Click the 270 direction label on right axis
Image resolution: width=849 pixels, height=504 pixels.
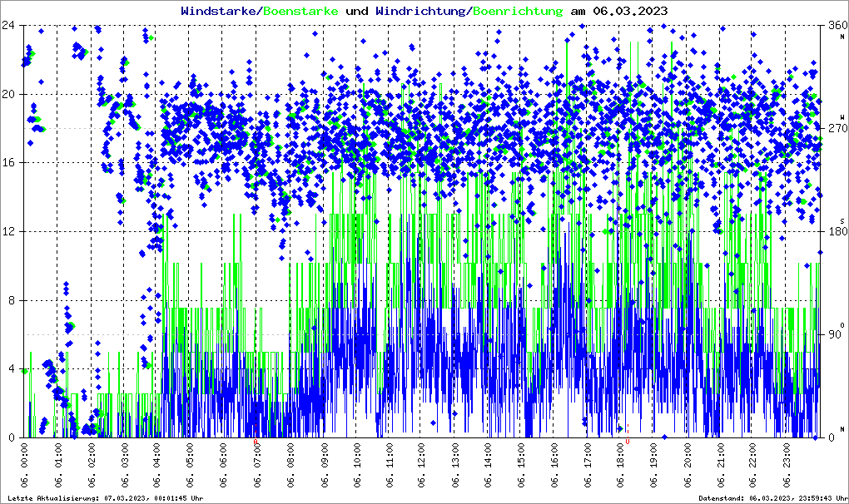coord(835,128)
